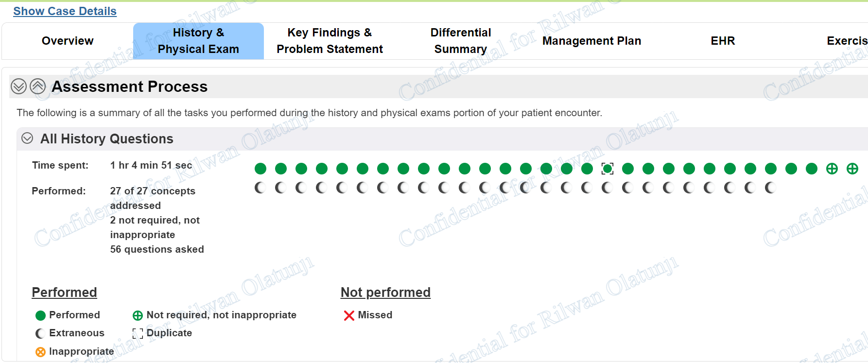Collapse all sections with double-up arrow
The height and width of the screenshot is (363, 868).
37,86
